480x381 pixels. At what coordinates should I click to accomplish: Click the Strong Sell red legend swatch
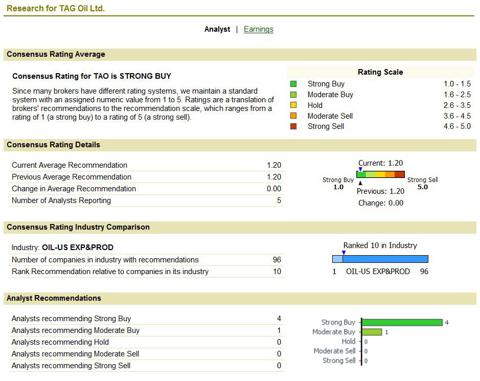coord(293,126)
